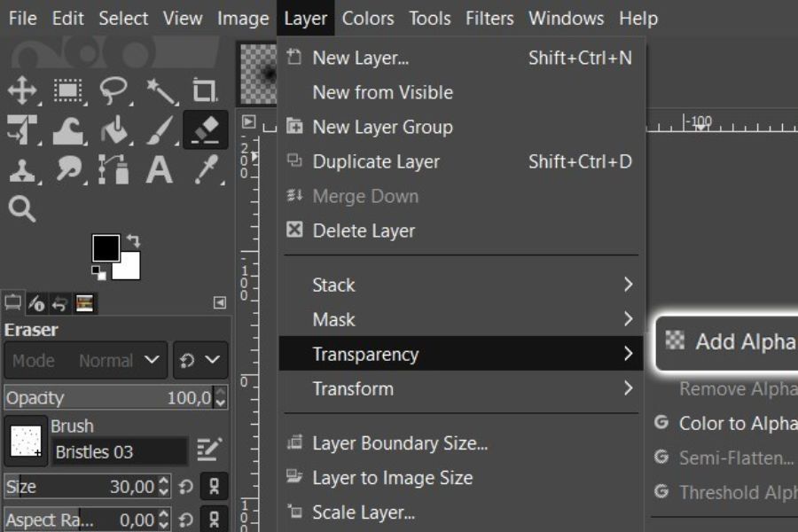Swap foreground and background colors
This screenshot has height=532, width=798.
point(133,239)
